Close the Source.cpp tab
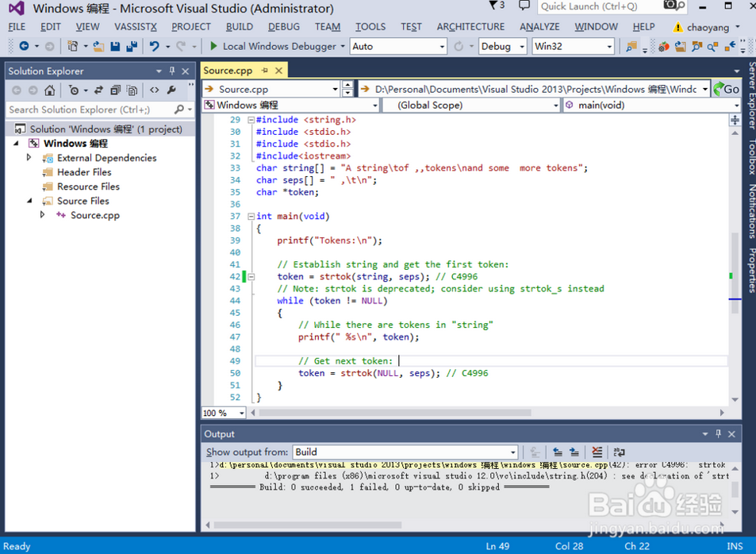 (278, 71)
